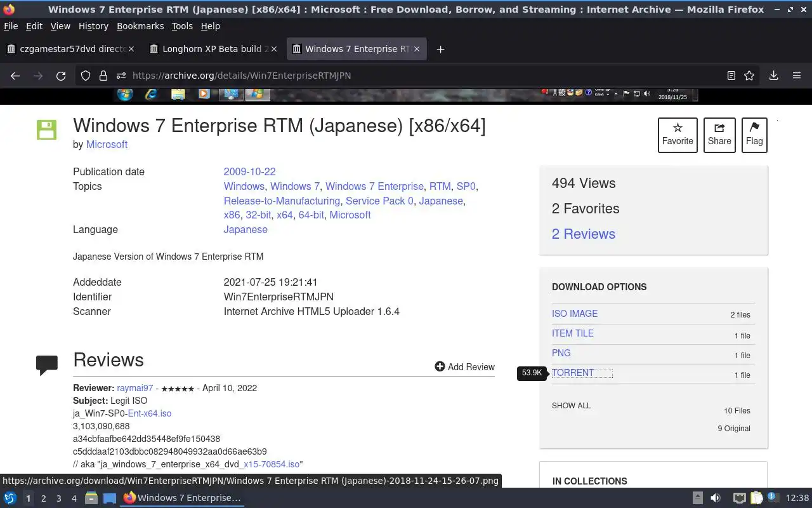Close the czgamestar57dvd directory tab
812x508 pixels.
pos(131,49)
